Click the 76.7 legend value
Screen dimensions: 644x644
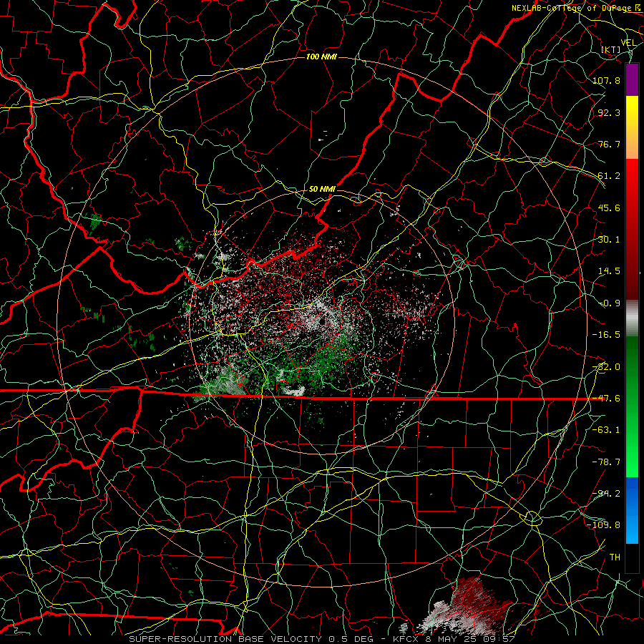coord(609,144)
